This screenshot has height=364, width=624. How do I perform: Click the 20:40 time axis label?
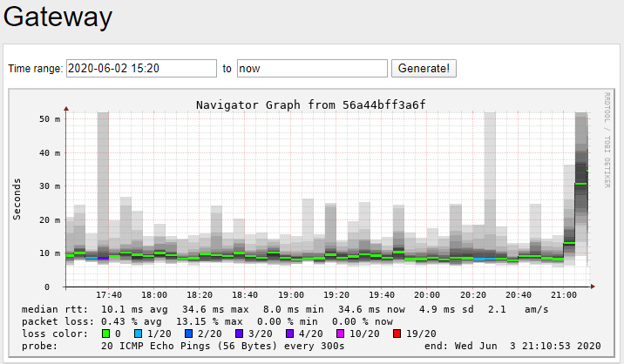[x=519, y=295]
